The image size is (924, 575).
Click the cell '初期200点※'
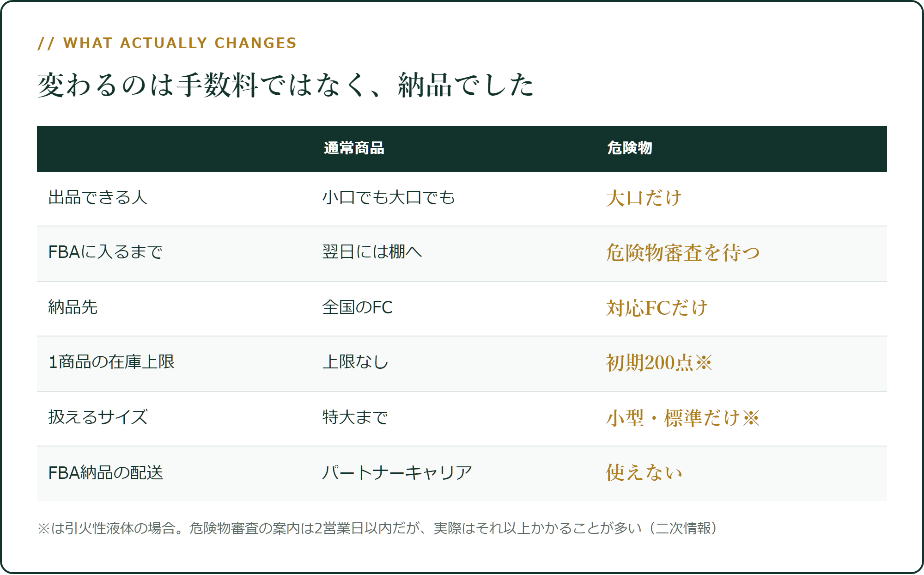(659, 363)
